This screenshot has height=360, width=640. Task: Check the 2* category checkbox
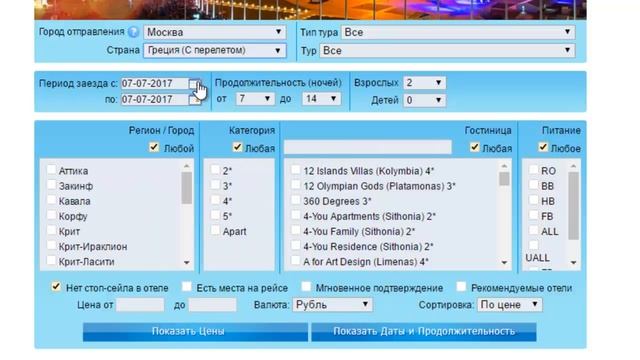(215, 169)
